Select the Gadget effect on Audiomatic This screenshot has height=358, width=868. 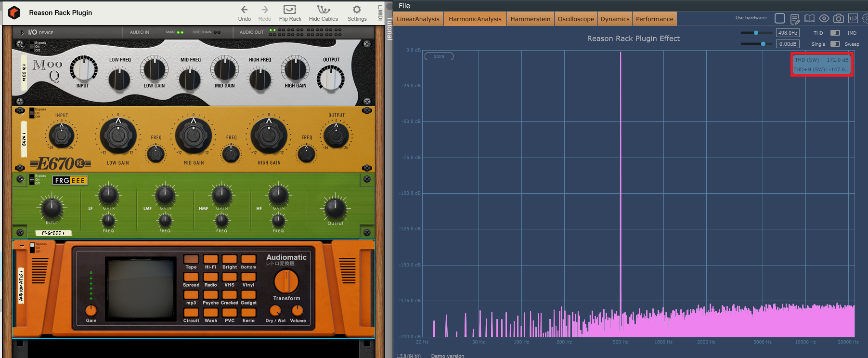(248, 295)
